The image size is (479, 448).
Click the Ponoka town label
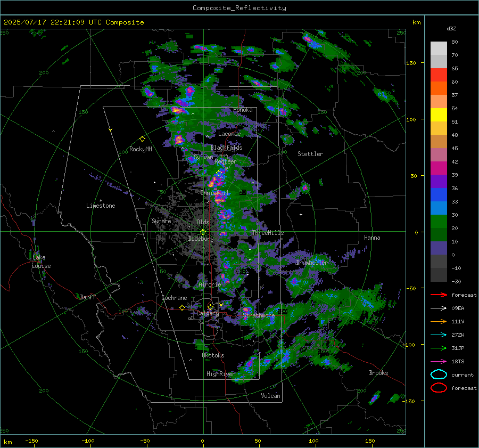tap(243, 110)
